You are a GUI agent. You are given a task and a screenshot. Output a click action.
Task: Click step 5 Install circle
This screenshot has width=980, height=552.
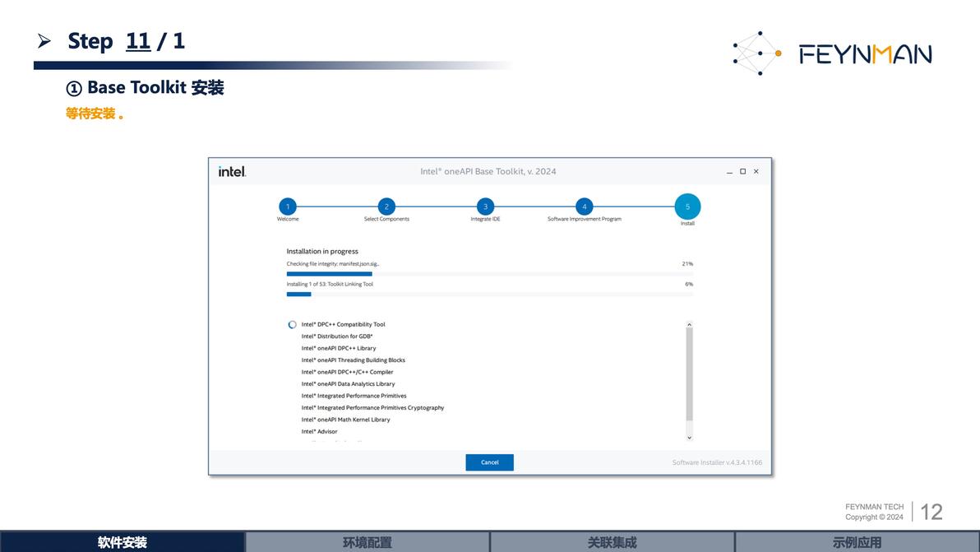687,206
